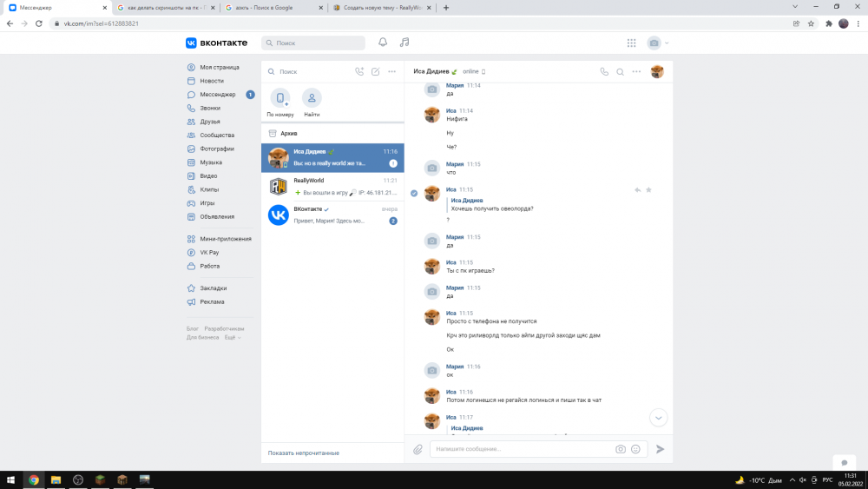Show only unread chats via Показать непрочитанные
This screenshot has width=868, height=489.
tap(303, 453)
